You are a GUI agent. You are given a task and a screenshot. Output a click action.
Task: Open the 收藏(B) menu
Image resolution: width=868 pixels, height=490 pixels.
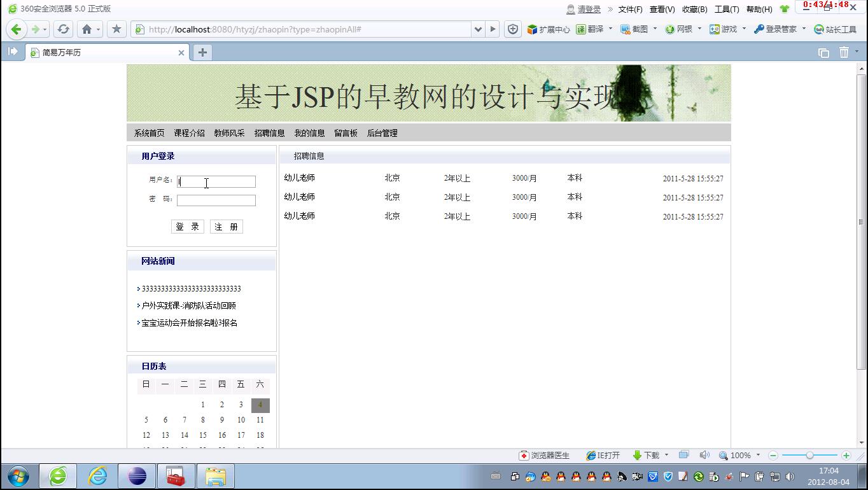(694, 9)
